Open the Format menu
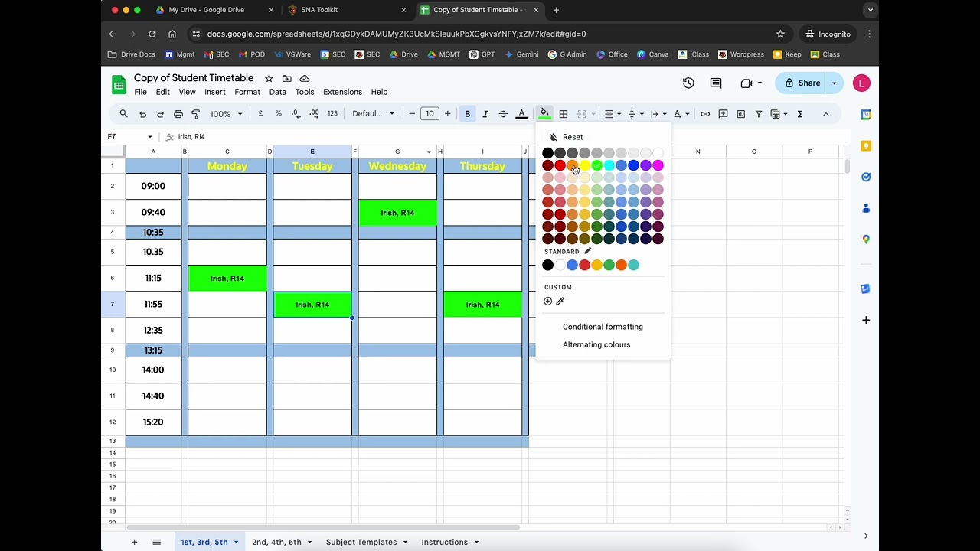This screenshot has width=980, height=551. 247,92
